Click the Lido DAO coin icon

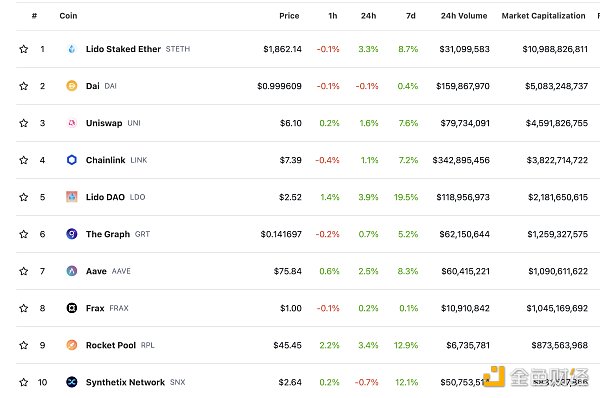click(x=72, y=197)
